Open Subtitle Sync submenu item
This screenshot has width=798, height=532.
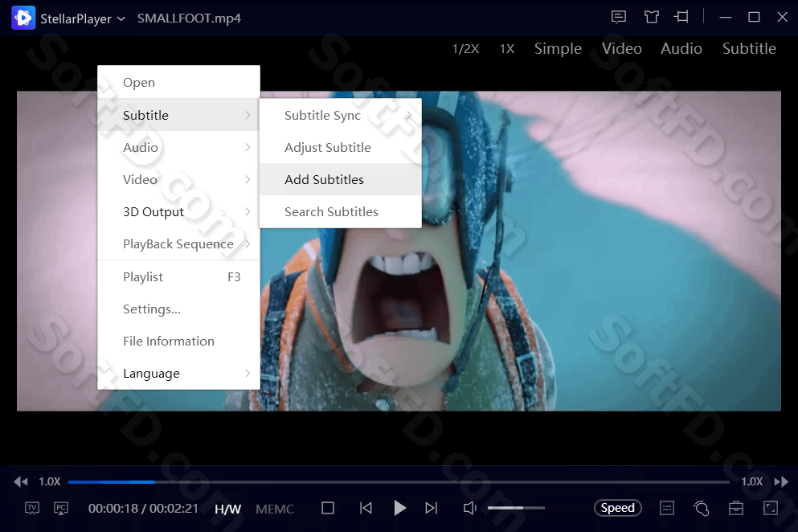coord(340,115)
